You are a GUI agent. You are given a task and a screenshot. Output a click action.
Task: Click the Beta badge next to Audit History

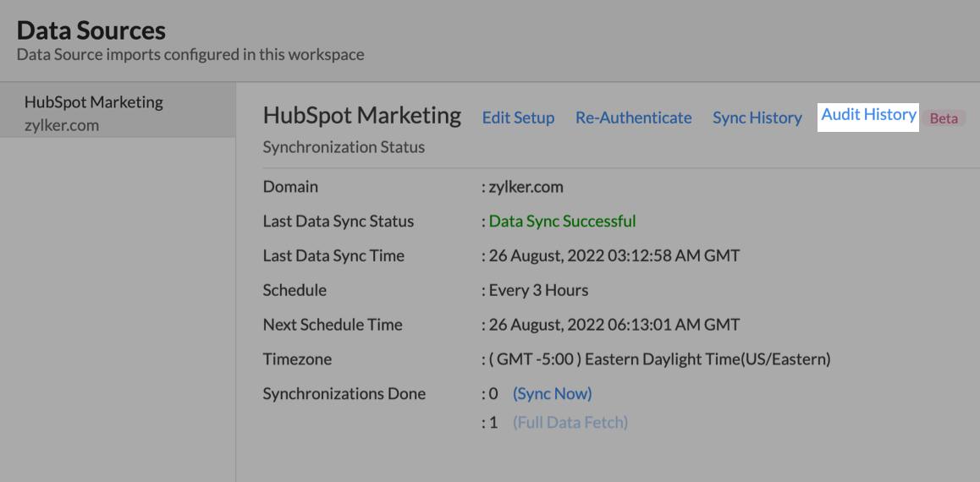coord(944,118)
